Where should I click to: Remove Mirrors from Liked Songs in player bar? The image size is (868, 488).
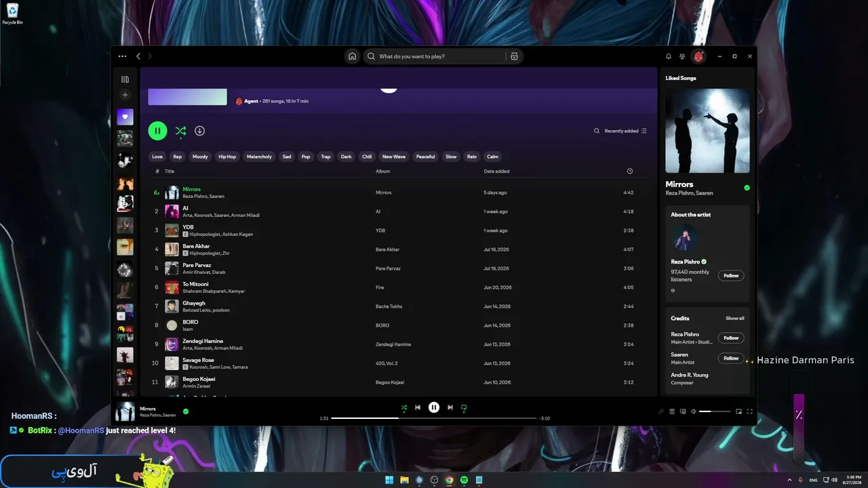186,411
